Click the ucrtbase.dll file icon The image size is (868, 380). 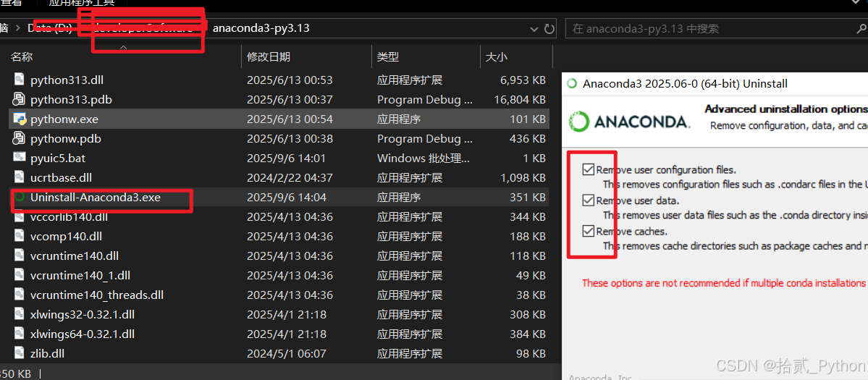pyautogui.click(x=19, y=177)
